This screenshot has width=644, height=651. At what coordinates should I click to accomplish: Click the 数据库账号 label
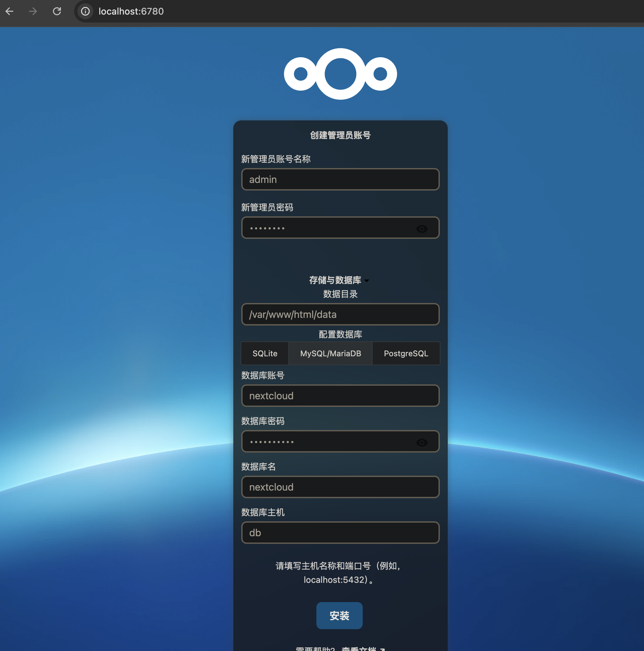pos(263,375)
